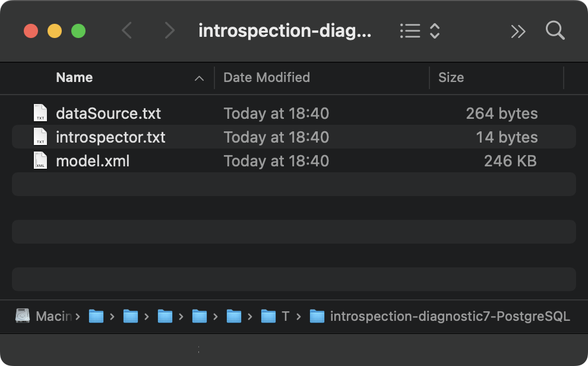Screen dimensions: 588x366
Task: Navigate back with the left arrow button
Action: pyautogui.click(x=127, y=30)
